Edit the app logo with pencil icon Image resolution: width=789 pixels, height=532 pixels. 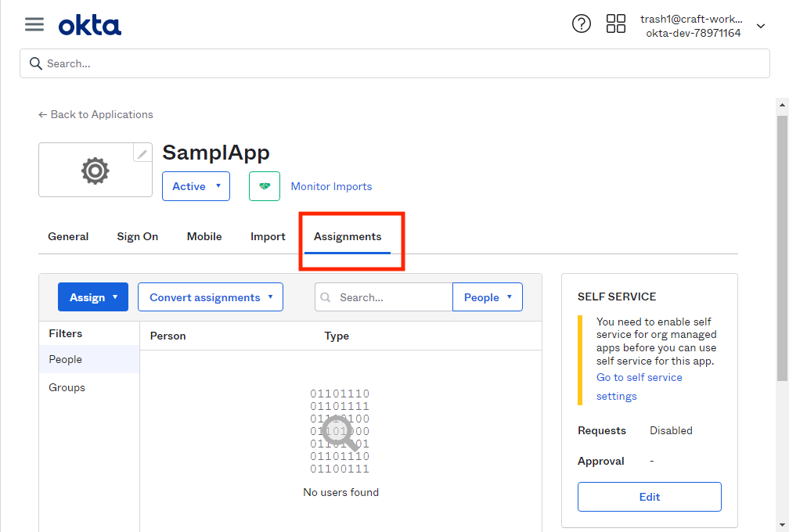pos(142,153)
